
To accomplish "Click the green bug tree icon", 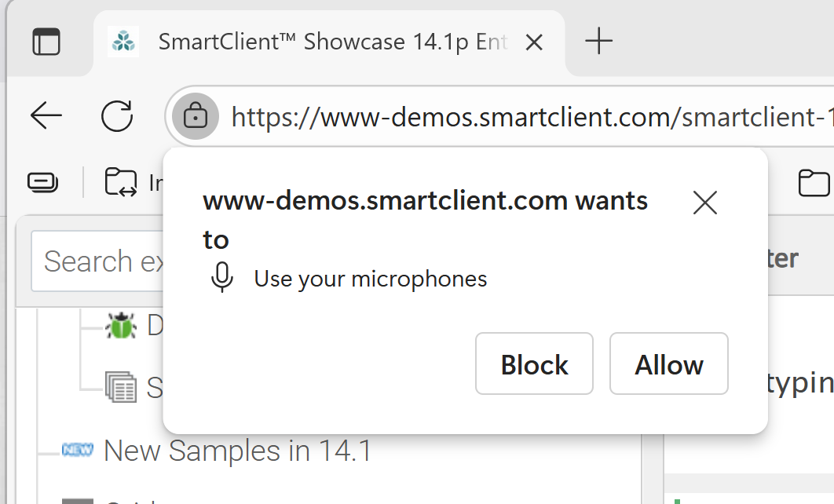I will pos(121,324).
